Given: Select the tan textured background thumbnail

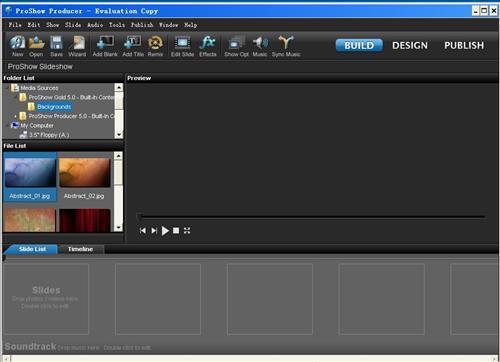Looking at the screenshot, I should click(30, 220).
